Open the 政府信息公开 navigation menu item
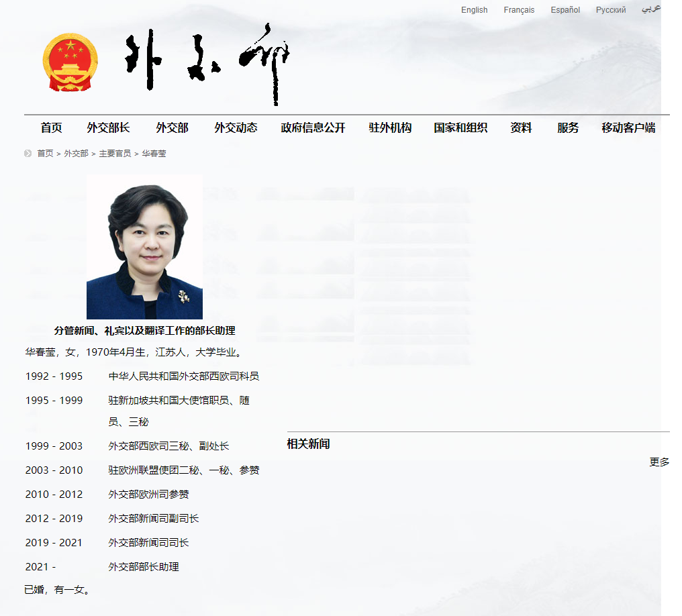This screenshot has width=682, height=616. [313, 127]
